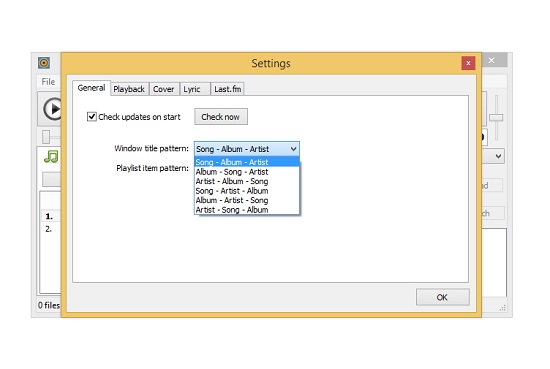The height and width of the screenshot is (369, 550).
Task: Close the Settings dialog with red X
Action: coord(468,63)
